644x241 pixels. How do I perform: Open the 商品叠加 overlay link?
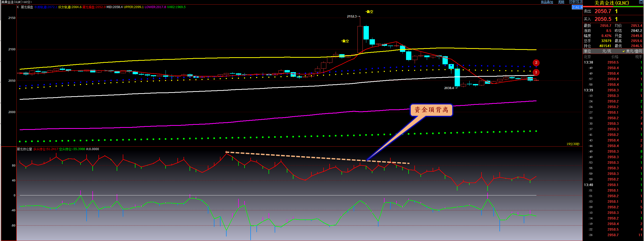547,2
